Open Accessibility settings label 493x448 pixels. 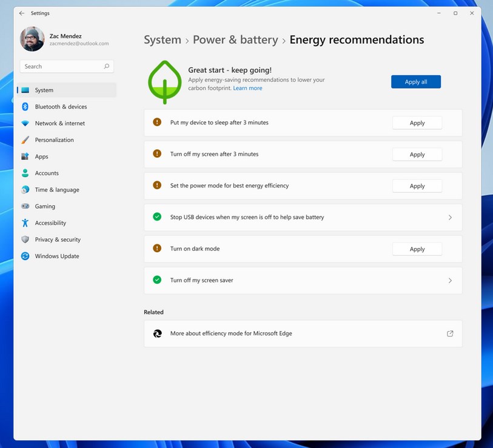click(50, 223)
